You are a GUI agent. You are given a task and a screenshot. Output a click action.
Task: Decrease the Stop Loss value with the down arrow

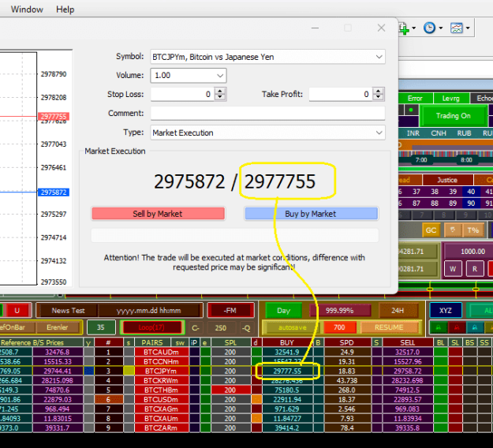(x=220, y=97)
